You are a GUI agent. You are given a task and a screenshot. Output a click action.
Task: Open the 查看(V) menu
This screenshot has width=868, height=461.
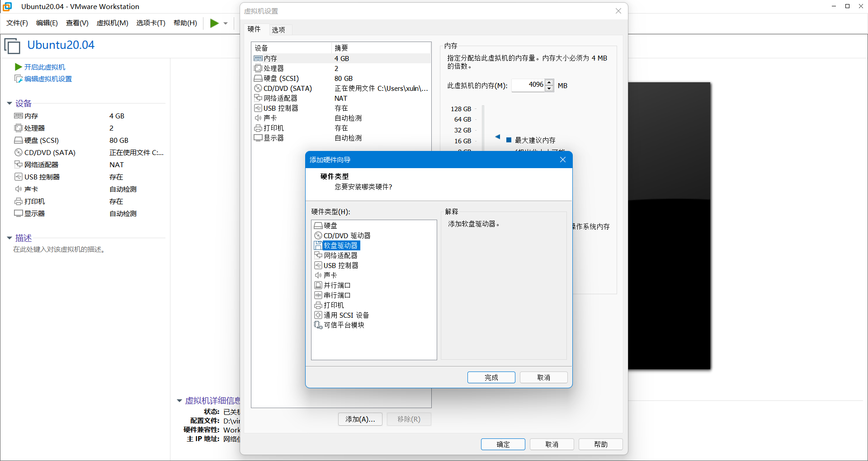[x=77, y=23]
